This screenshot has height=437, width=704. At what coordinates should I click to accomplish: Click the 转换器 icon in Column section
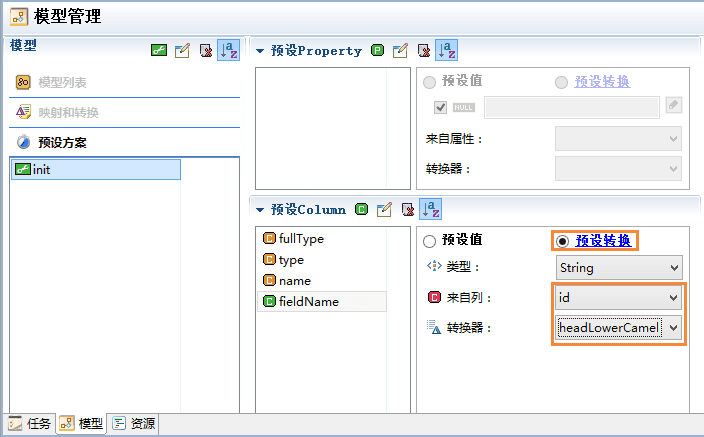coord(434,327)
